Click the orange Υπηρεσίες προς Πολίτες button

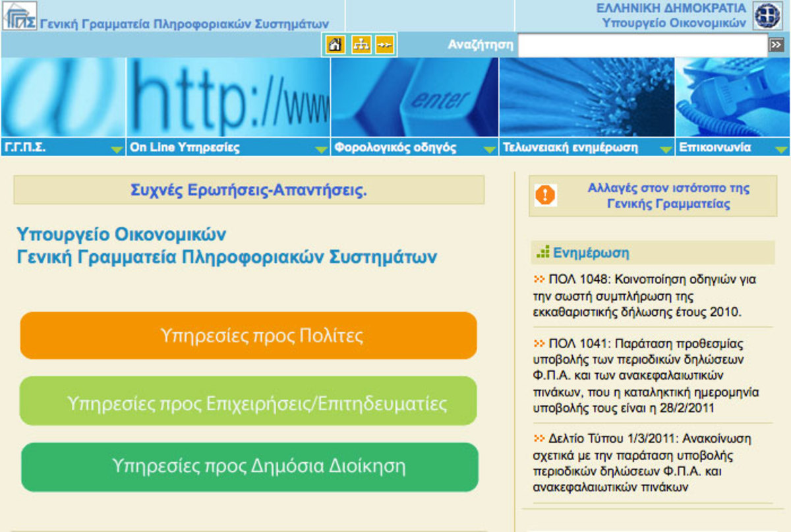coord(249,336)
